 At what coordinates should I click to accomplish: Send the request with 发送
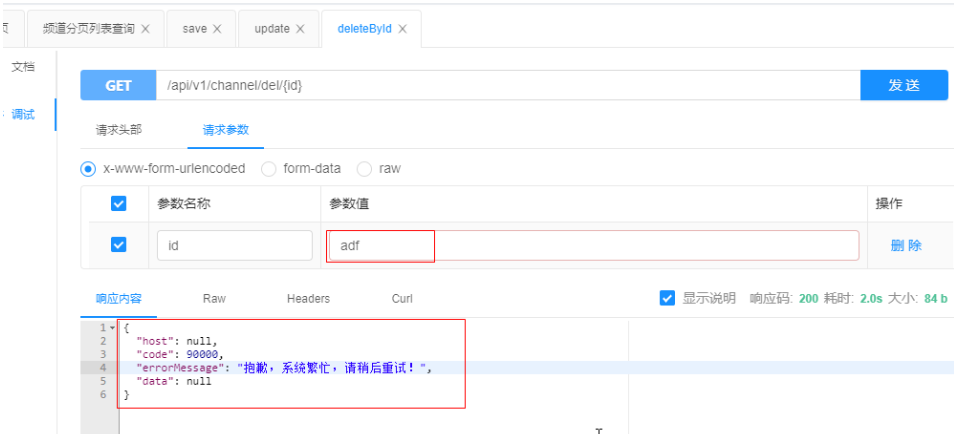(904, 85)
